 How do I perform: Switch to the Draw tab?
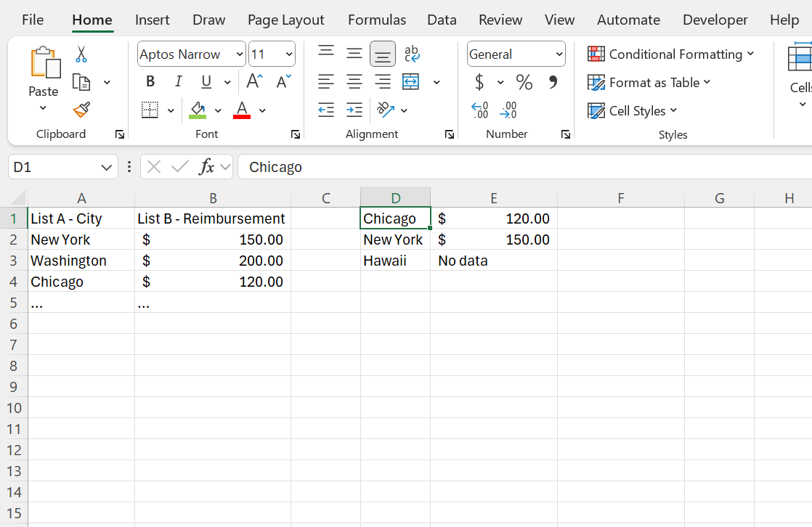click(208, 20)
